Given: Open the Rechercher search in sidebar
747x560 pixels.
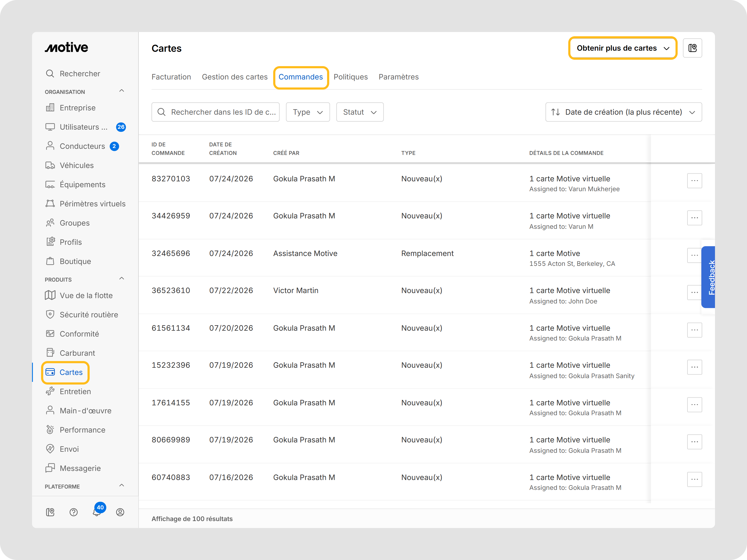Looking at the screenshot, I should click(x=73, y=74).
